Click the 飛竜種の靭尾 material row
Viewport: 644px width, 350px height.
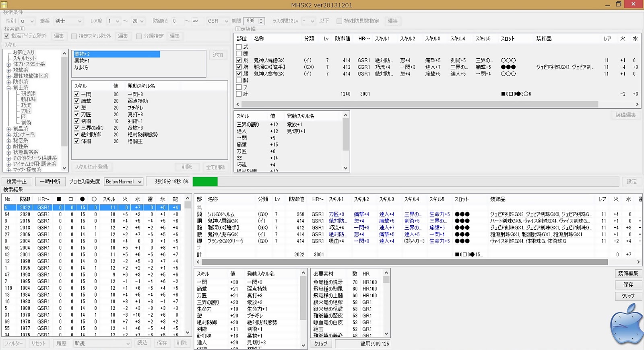[347, 289]
